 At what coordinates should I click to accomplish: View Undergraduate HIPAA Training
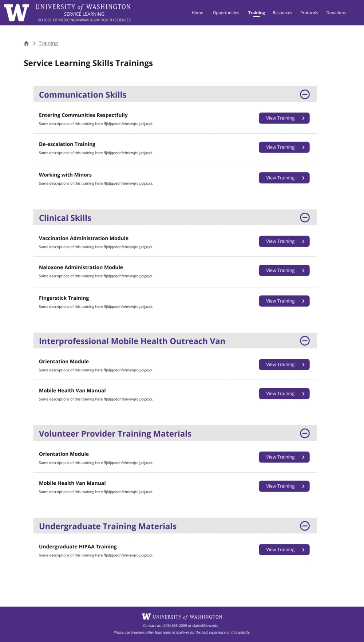point(284,550)
